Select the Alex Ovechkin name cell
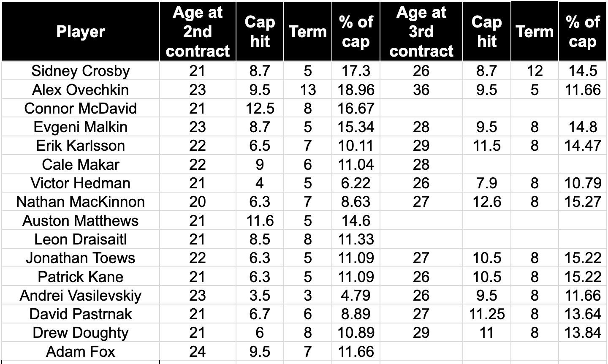Viewport: 608px width, 364px height. click(x=80, y=90)
